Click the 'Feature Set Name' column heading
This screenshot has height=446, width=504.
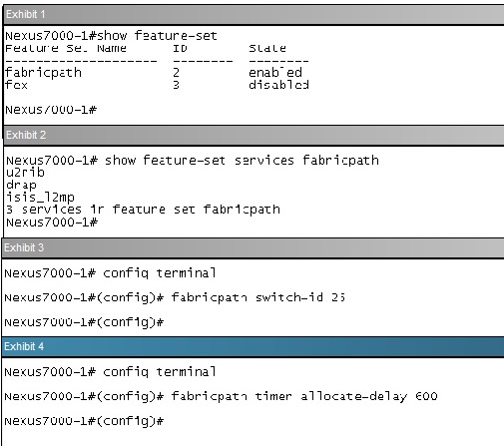tap(66, 48)
